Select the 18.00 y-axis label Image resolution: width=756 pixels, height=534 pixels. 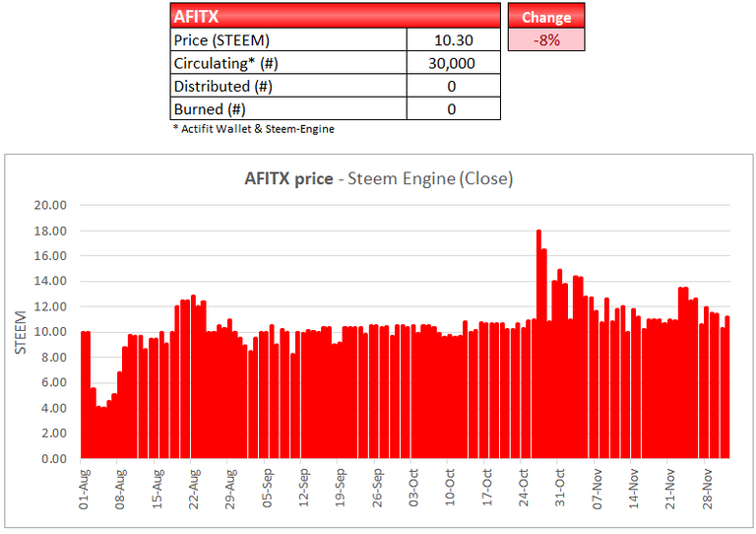(x=50, y=231)
